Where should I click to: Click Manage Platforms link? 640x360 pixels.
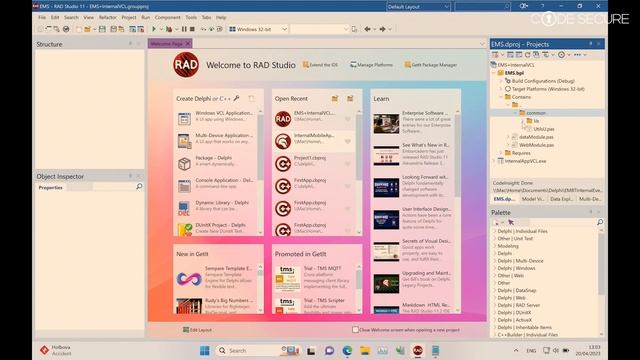[x=375, y=65]
